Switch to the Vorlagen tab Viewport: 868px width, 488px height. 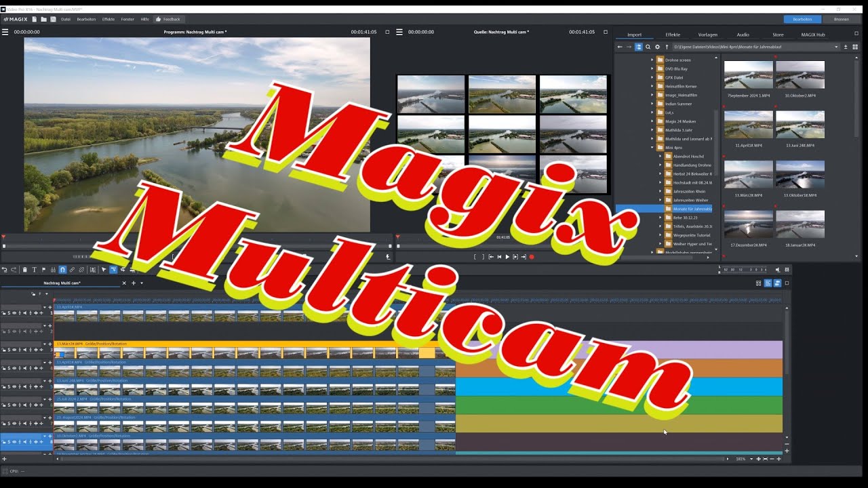coord(707,35)
